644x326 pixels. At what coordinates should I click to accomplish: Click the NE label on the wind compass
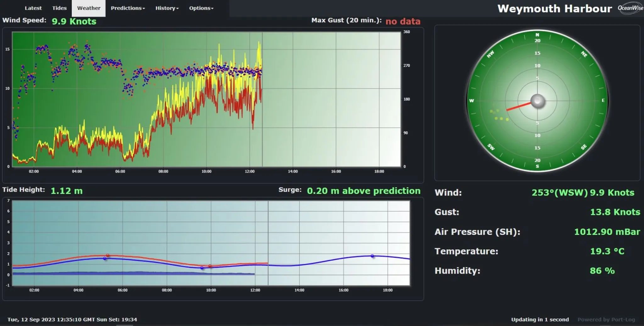584,54
